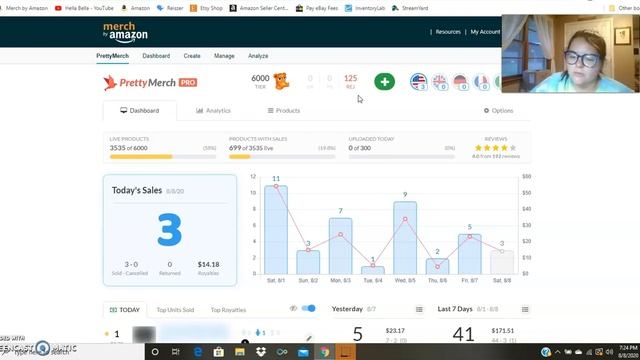Click the $23.17 yesterday royalties
This screenshot has width=640, height=360.
[395, 331]
